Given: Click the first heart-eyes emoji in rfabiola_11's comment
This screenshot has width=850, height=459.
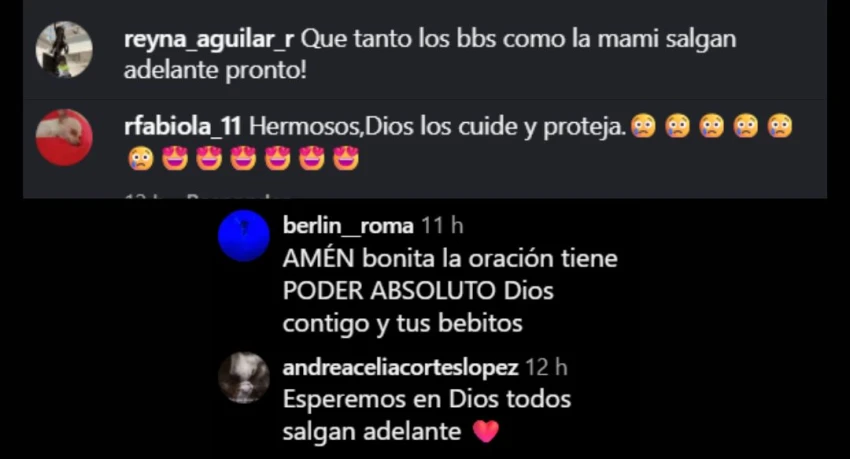Looking at the screenshot, I should 175,159.
